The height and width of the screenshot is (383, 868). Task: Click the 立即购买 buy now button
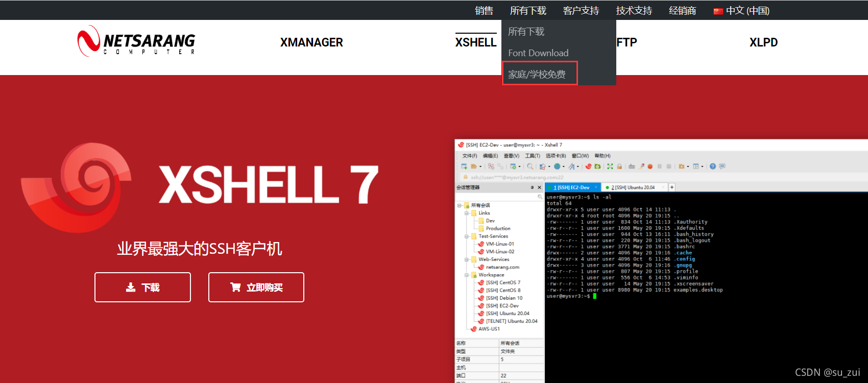point(256,287)
